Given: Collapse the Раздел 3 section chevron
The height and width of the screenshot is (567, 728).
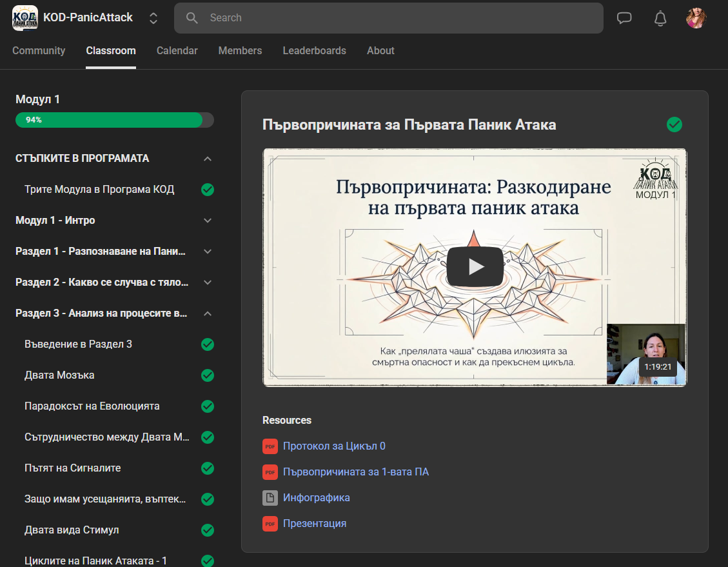Looking at the screenshot, I should [208, 313].
